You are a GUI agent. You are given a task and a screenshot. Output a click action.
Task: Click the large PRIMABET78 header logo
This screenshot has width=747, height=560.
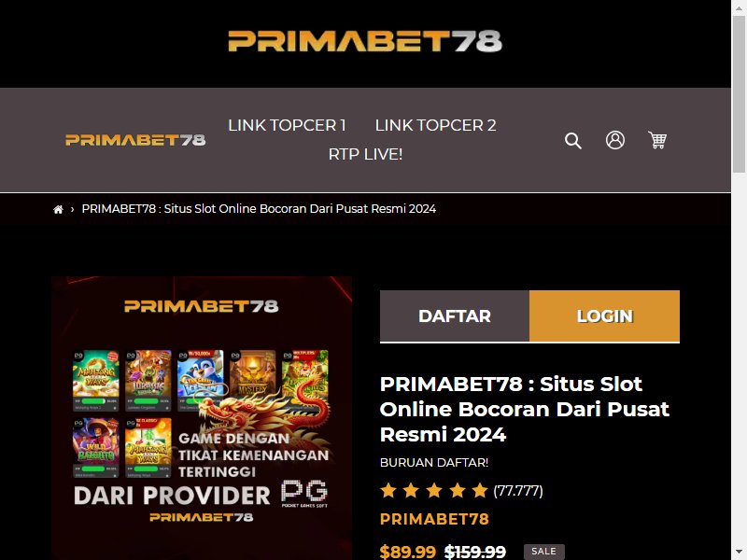(x=365, y=41)
